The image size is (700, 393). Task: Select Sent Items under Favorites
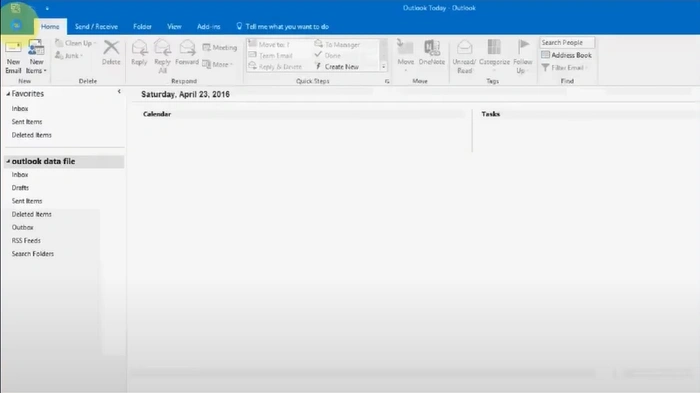(x=27, y=121)
